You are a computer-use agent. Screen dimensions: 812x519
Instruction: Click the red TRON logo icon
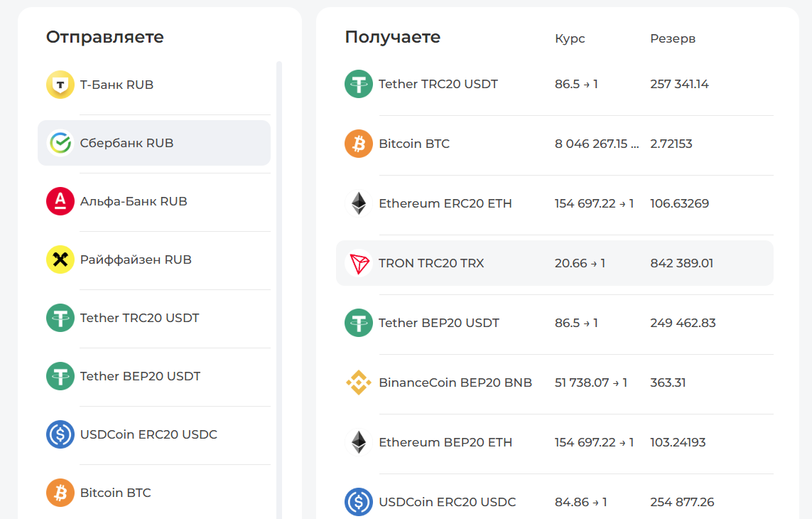(x=359, y=263)
